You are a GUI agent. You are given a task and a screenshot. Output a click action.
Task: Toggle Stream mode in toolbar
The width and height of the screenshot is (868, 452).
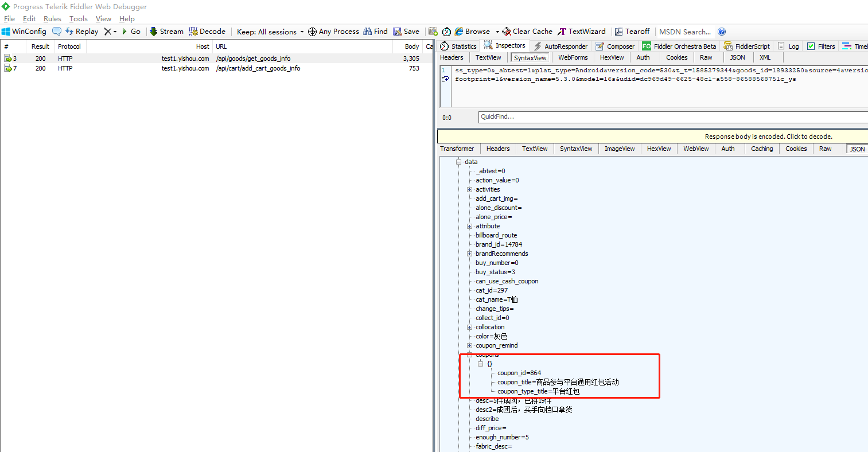166,32
